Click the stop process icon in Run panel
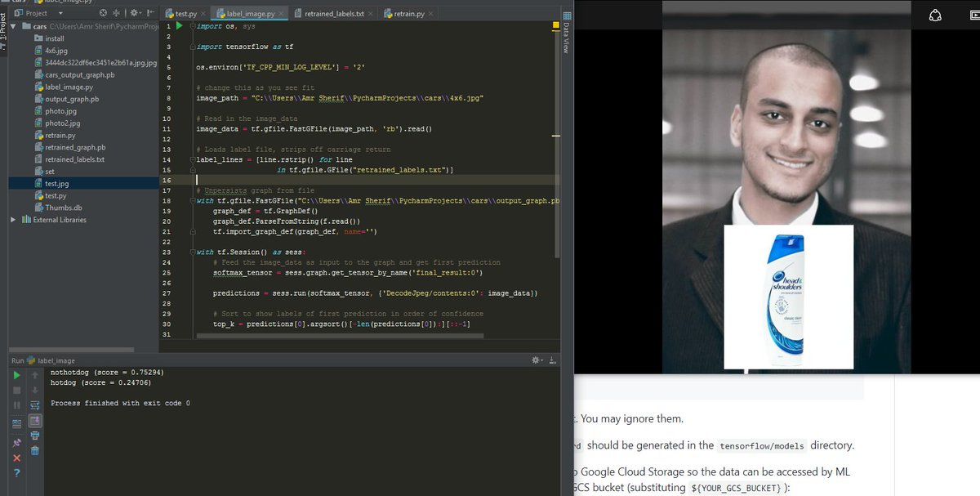980x496 pixels. point(16,390)
